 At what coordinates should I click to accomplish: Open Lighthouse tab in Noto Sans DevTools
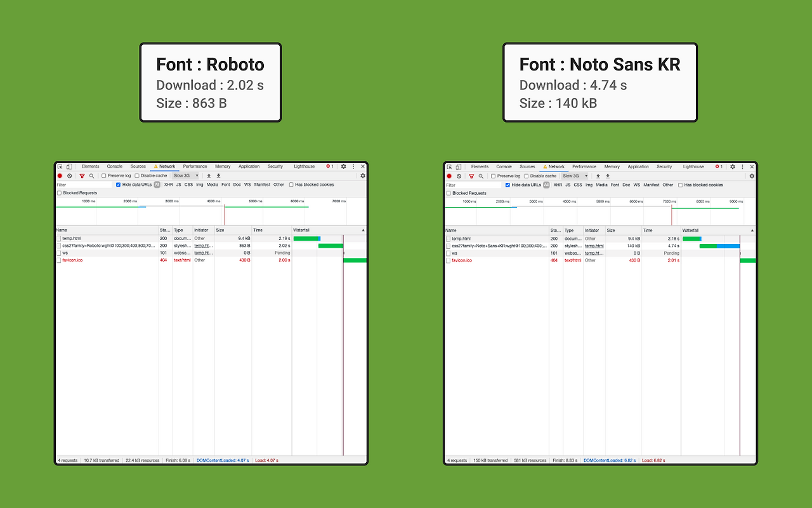pyautogui.click(x=693, y=167)
